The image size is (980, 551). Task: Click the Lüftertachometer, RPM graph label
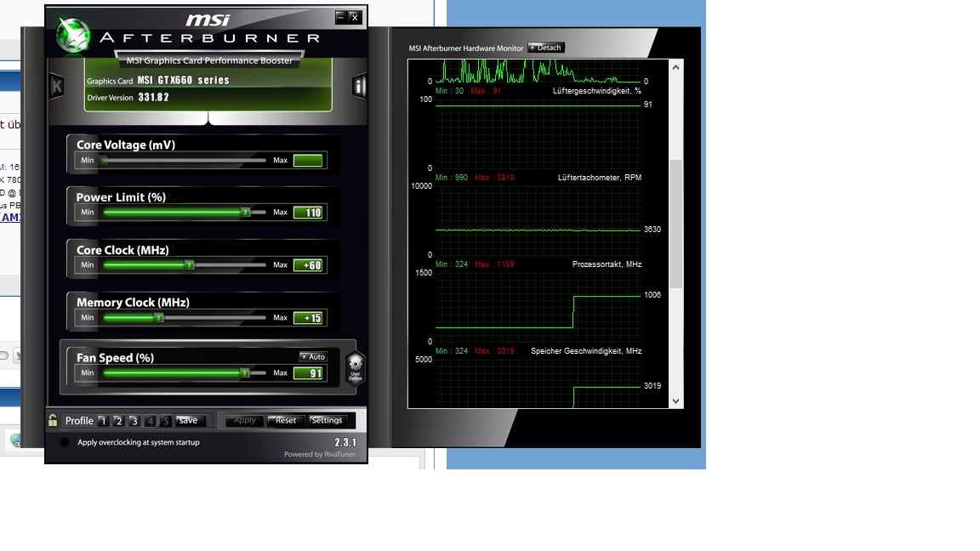tap(600, 178)
